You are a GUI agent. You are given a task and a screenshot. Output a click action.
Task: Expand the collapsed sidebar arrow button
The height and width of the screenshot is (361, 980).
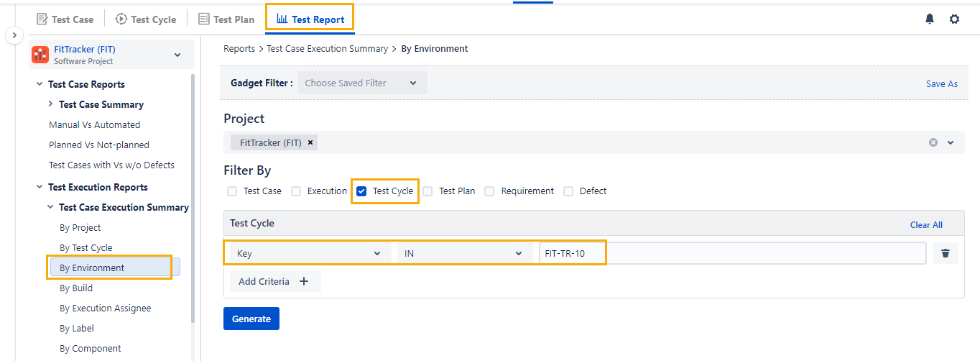pos(15,35)
